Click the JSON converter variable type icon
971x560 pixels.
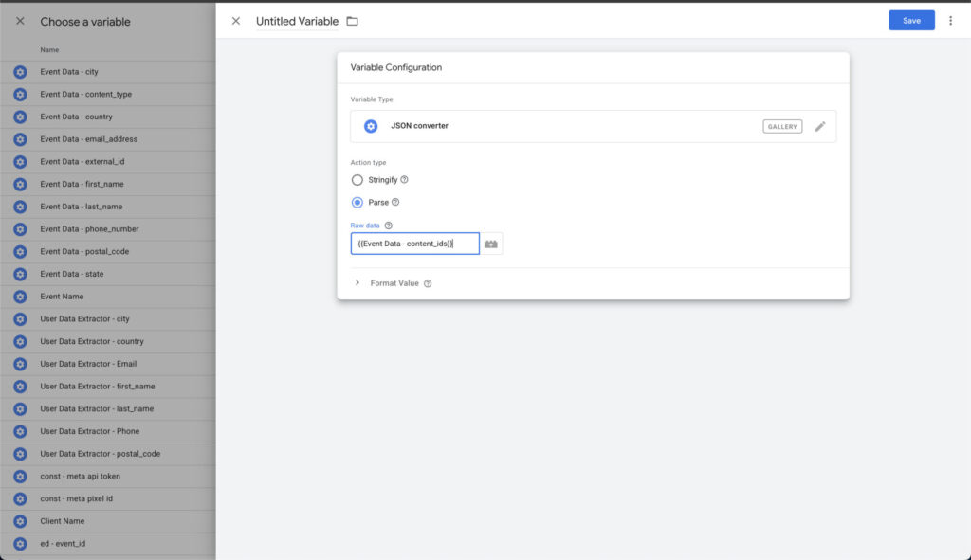click(x=371, y=126)
